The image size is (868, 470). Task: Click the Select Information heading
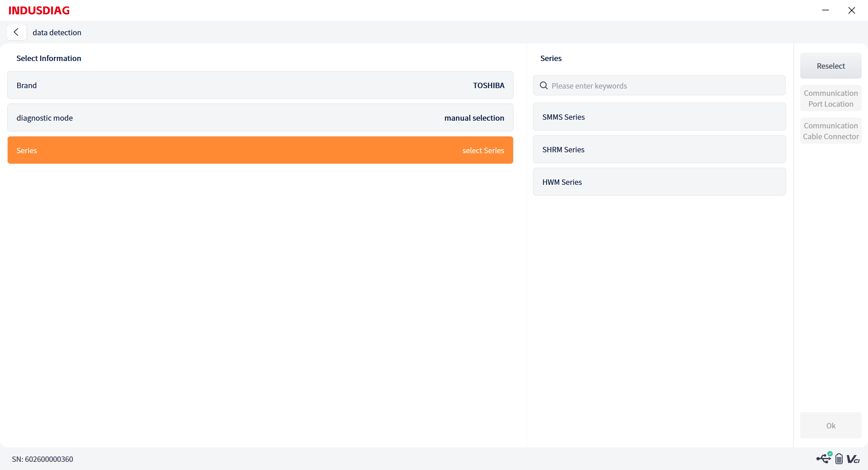(49, 58)
